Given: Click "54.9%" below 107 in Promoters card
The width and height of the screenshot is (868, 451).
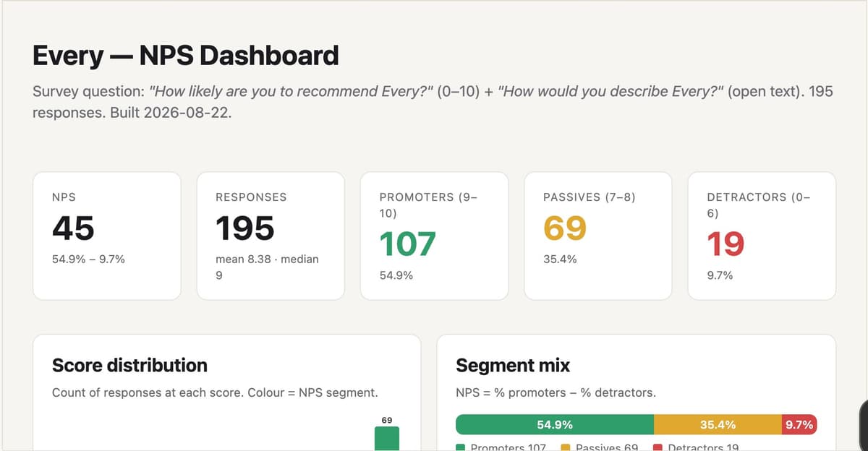Looking at the screenshot, I should (x=396, y=275).
